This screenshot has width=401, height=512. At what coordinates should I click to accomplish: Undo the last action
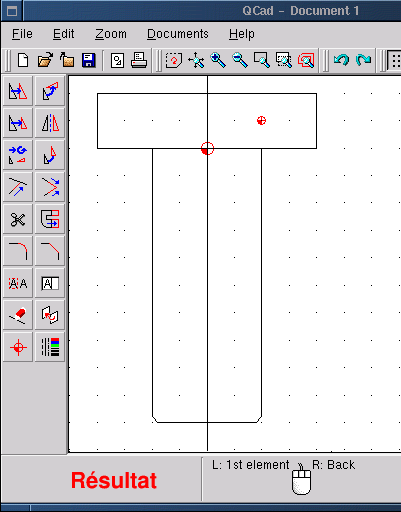341,61
